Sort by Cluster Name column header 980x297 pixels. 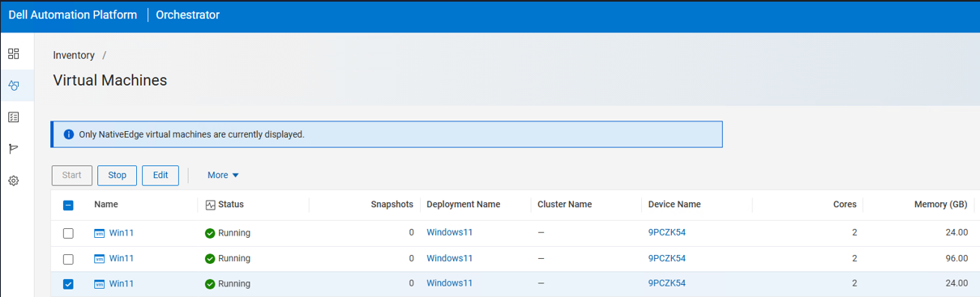565,205
